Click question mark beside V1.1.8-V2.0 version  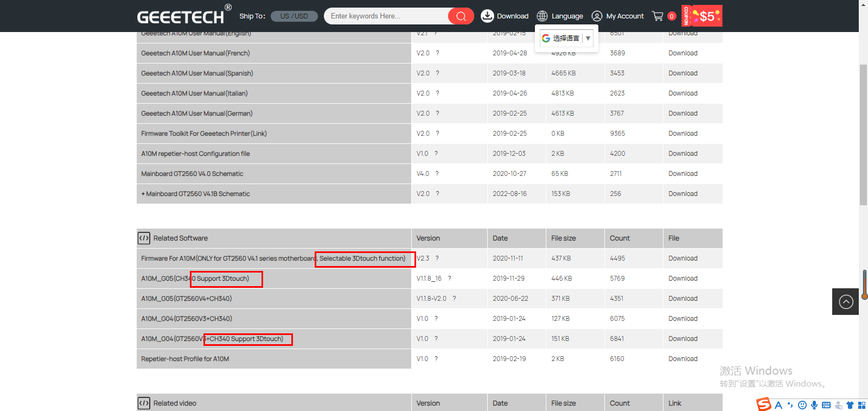click(454, 299)
